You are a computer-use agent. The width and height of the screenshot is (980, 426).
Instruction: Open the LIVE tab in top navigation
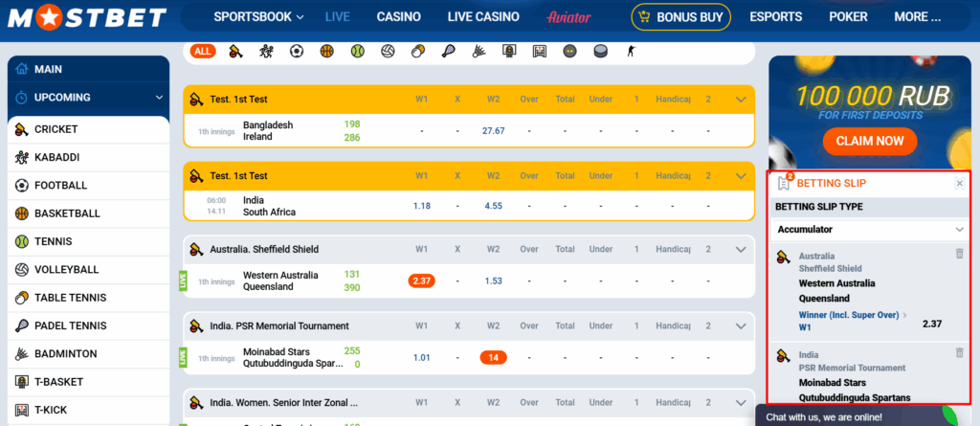point(338,17)
